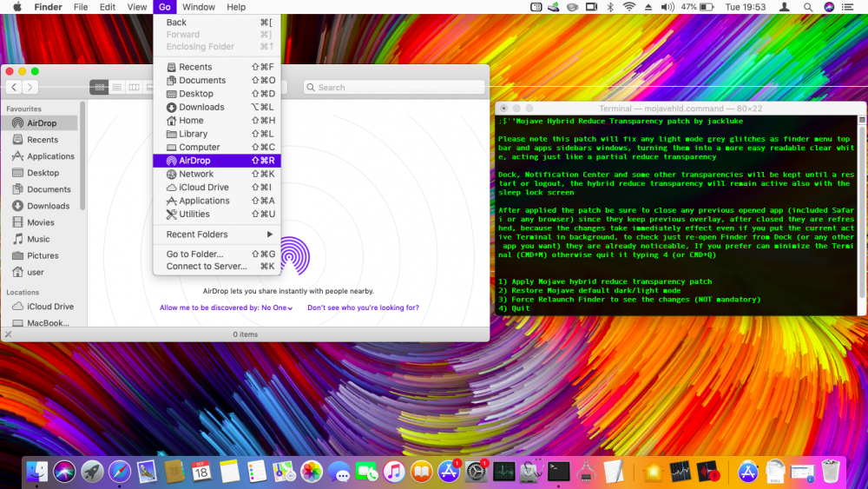868x489 pixels.
Task: Choose Utilities in Go menu
Action: [x=217, y=214]
